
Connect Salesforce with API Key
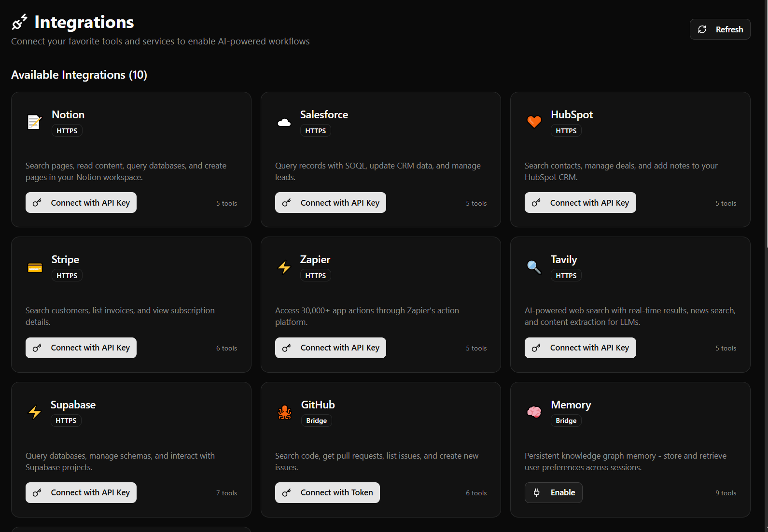tap(331, 203)
